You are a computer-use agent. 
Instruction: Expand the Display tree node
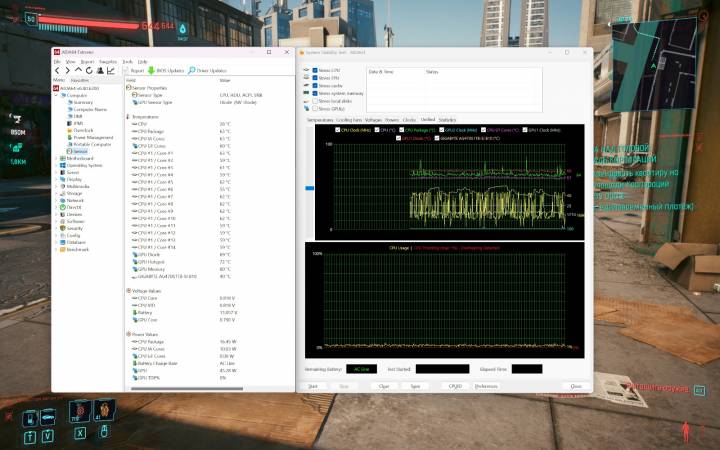(x=56, y=180)
